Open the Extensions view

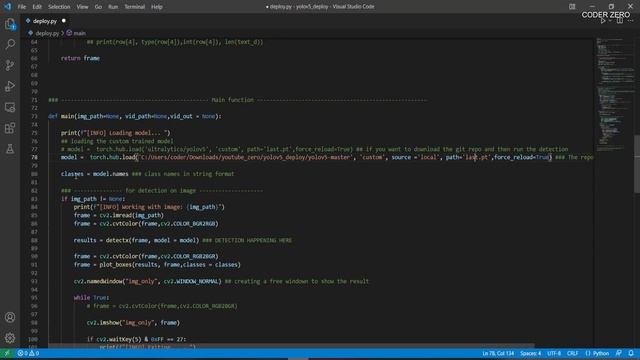[x=10, y=128]
